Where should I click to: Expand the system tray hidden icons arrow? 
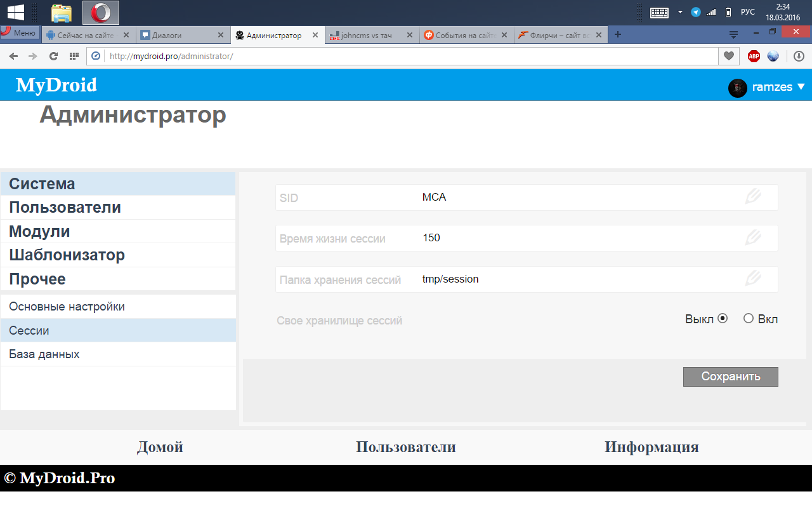(x=680, y=12)
